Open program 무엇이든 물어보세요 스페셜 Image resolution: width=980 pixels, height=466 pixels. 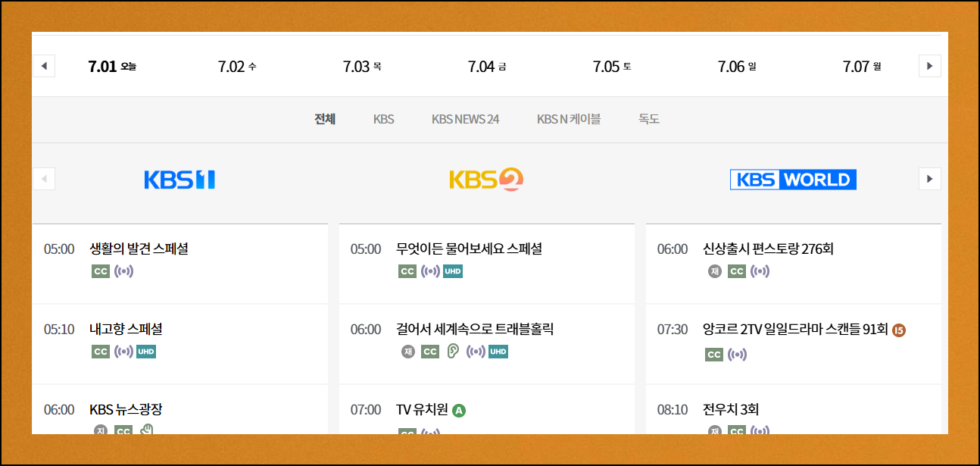pyautogui.click(x=469, y=249)
